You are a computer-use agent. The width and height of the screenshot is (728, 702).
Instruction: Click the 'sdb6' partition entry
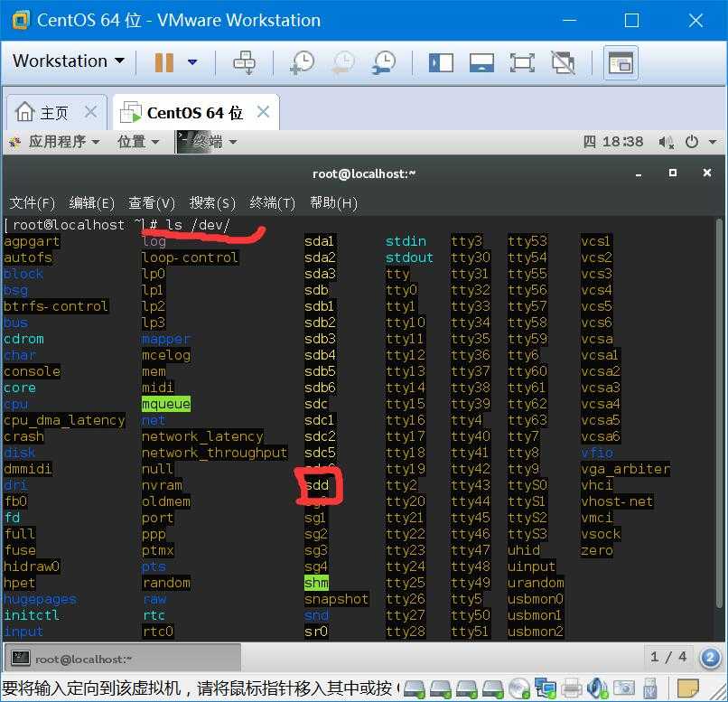pos(320,388)
